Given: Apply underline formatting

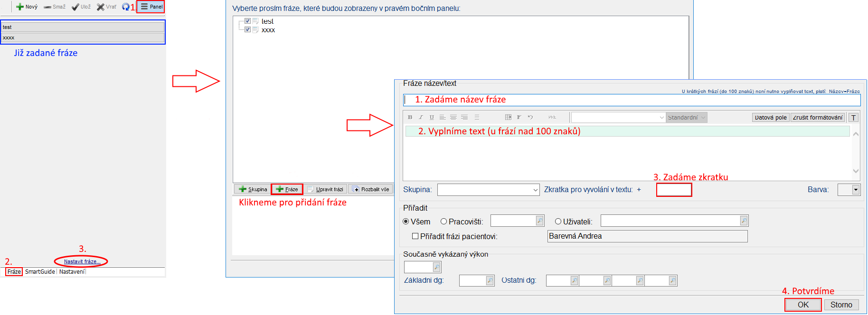Looking at the screenshot, I should tap(432, 117).
